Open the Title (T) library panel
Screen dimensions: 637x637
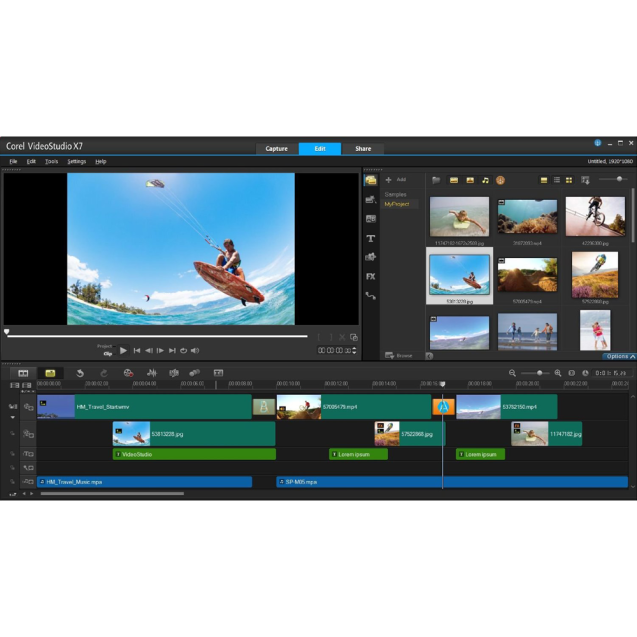(370, 238)
